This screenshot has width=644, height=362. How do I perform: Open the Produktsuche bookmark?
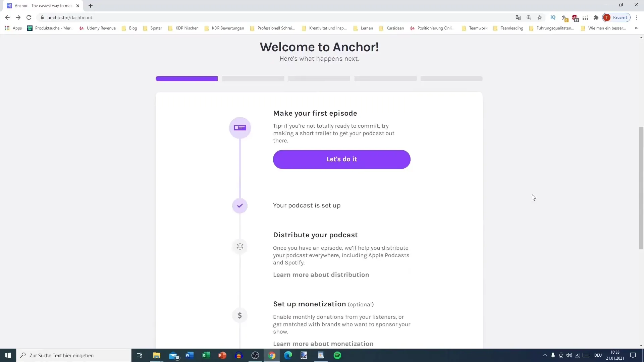tap(50, 28)
